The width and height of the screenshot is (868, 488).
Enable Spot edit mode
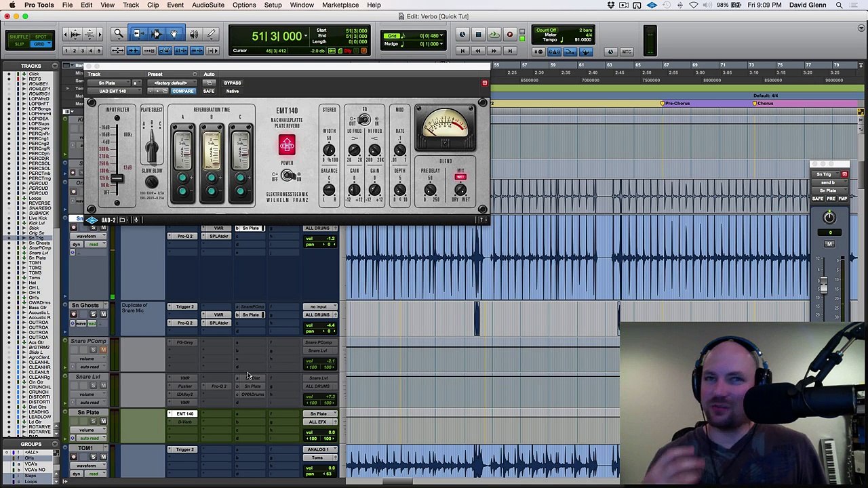click(x=41, y=36)
